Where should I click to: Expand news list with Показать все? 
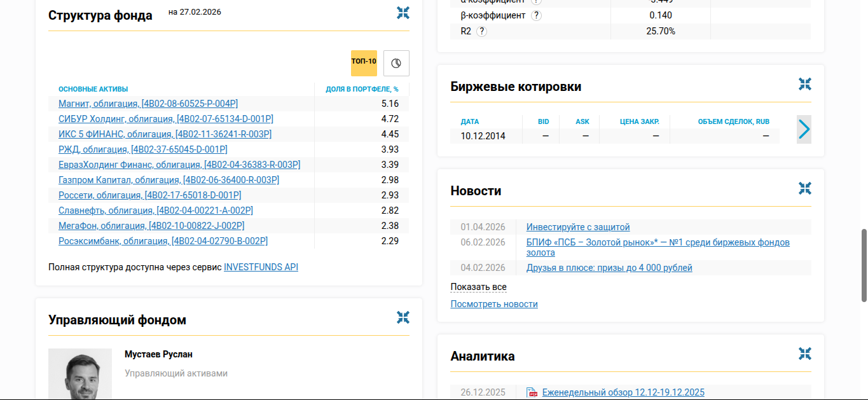[x=478, y=287]
